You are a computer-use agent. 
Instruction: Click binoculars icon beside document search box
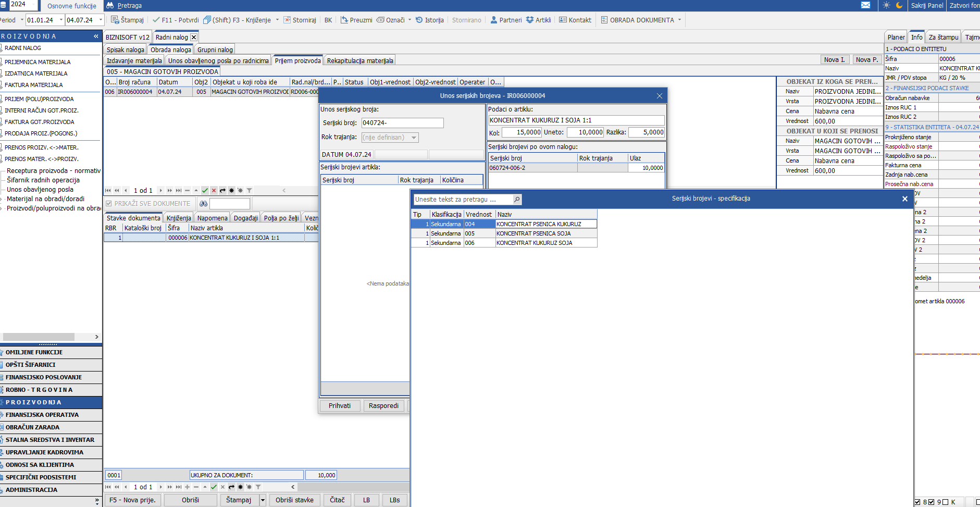pyautogui.click(x=203, y=204)
